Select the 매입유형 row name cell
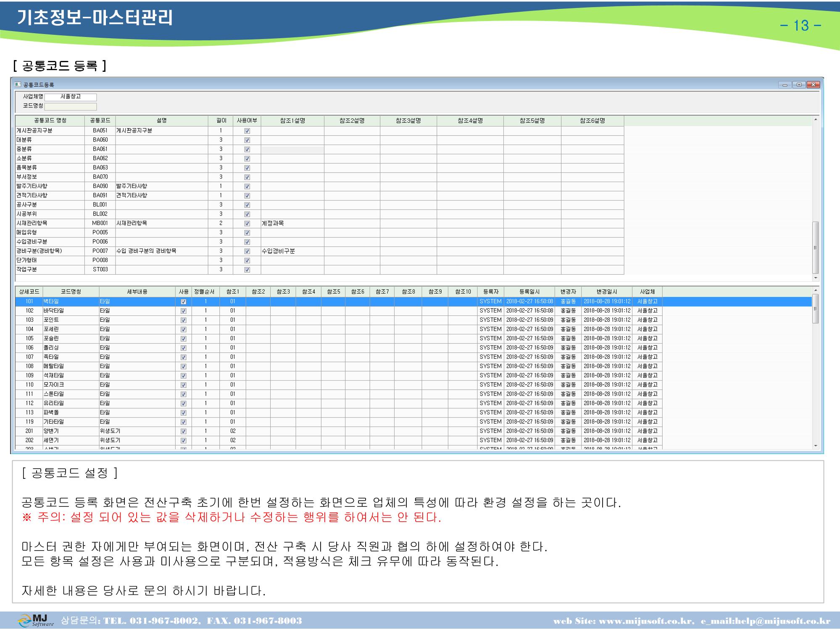Image resolution: width=840 pixels, height=630 pixels. pyautogui.click(x=50, y=232)
